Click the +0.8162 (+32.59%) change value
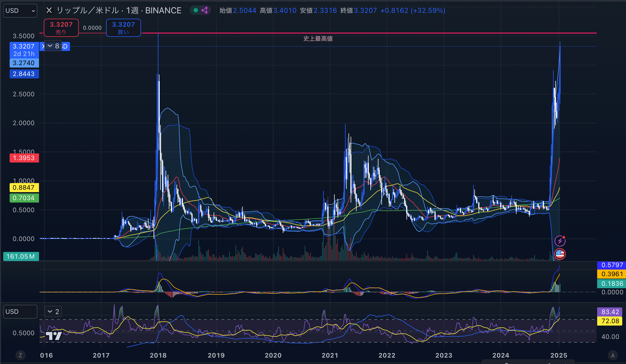The height and width of the screenshot is (364, 626). 413,10
